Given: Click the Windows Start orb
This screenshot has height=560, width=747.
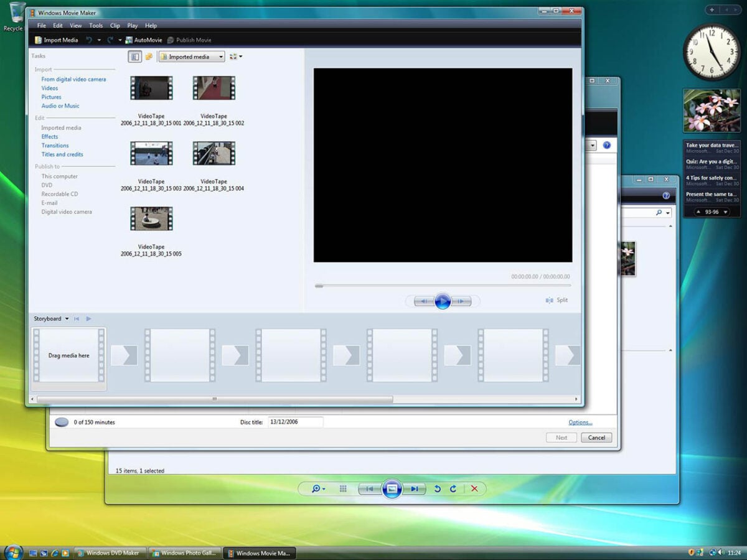Looking at the screenshot, I should 14,552.
